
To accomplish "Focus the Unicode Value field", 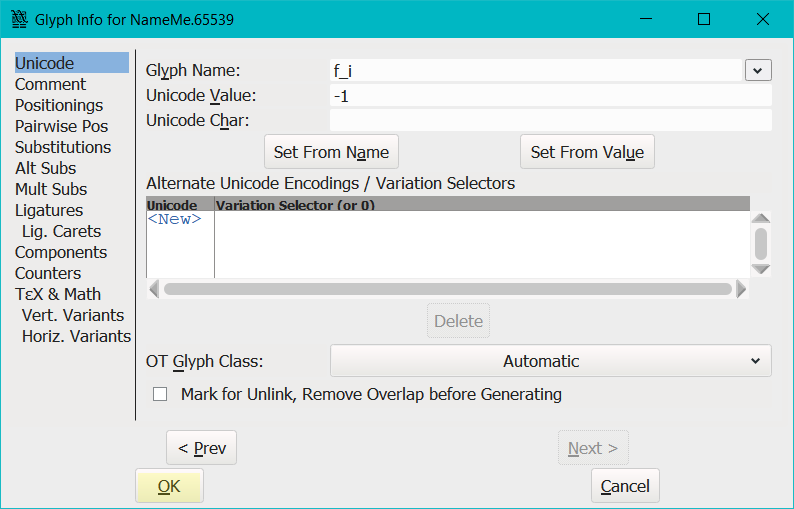I will 550,95.
